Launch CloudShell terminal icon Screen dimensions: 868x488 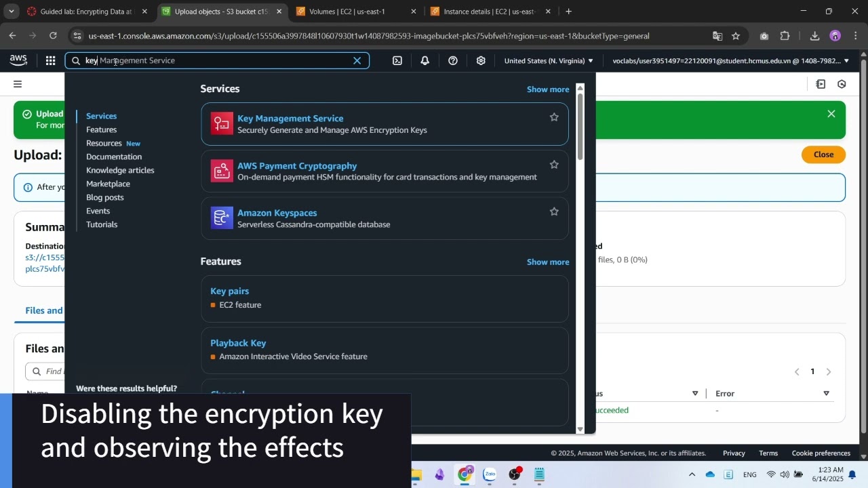click(x=397, y=60)
